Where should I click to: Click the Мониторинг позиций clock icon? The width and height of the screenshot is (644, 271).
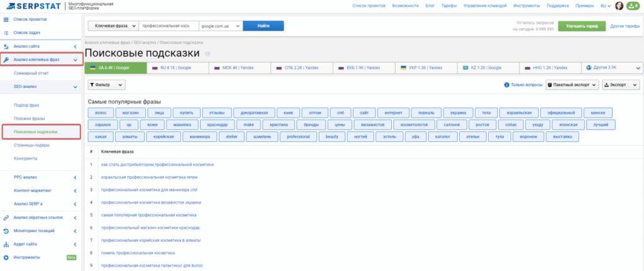(x=6, y=231)
